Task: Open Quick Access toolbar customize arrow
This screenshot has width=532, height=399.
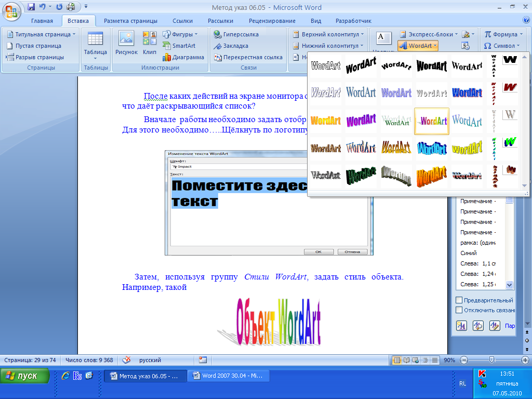Action: [x=86, y=6]
